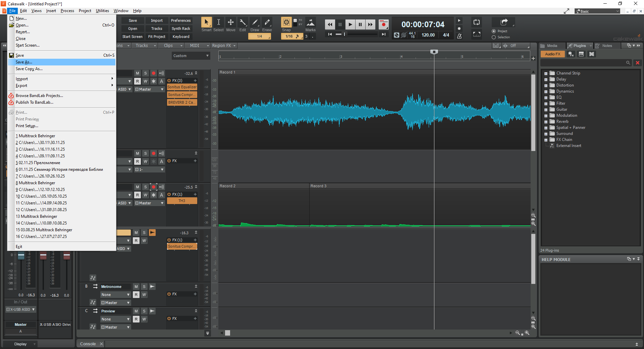Arm record on the Record 2 track
The width and height of the screenshot is (644, 349).
[154, 187]
